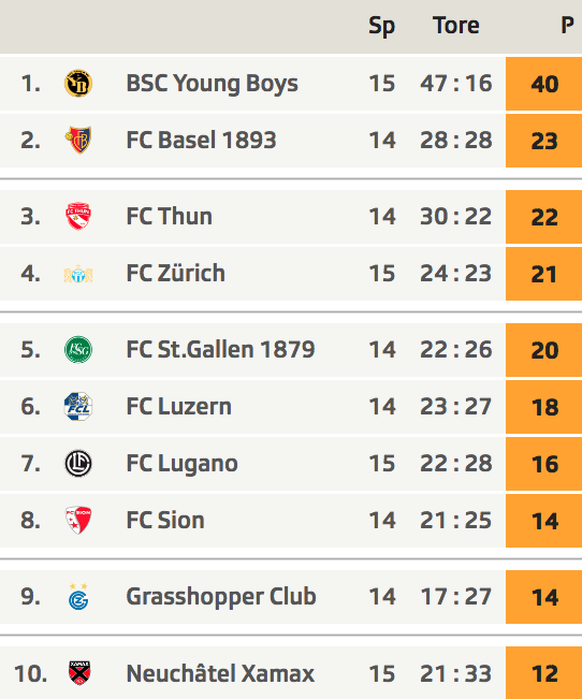Click the Grasshopper Club blue logo

point(78,596)
